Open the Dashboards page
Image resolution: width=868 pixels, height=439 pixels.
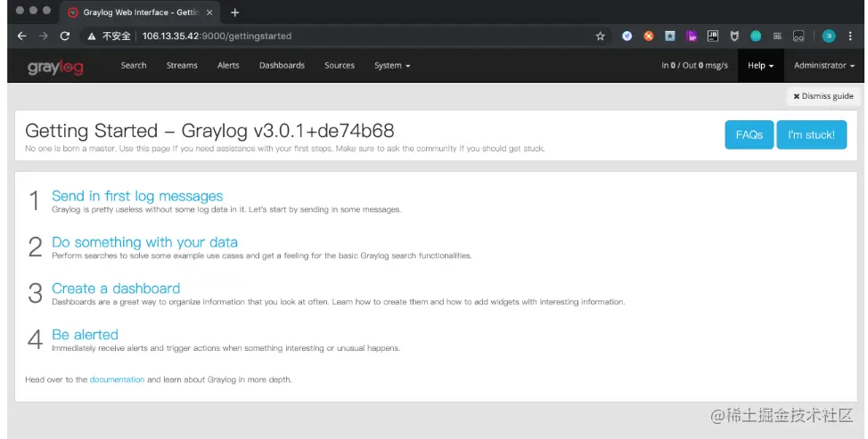282,65
